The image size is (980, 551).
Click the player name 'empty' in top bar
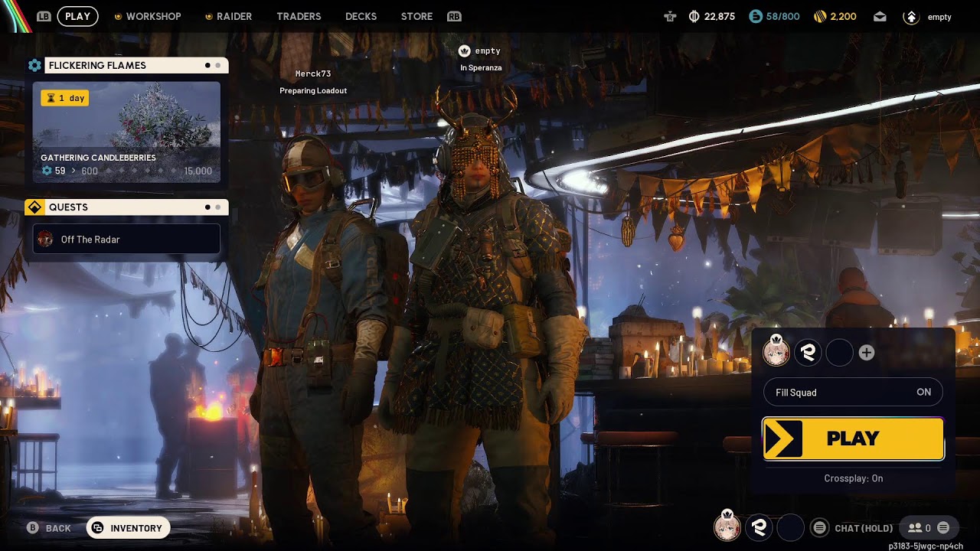pyautogui.click(x=939, y=17)
